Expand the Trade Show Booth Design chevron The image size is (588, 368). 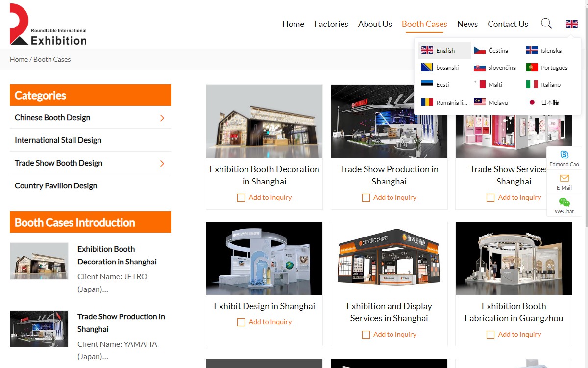[162, 164]
